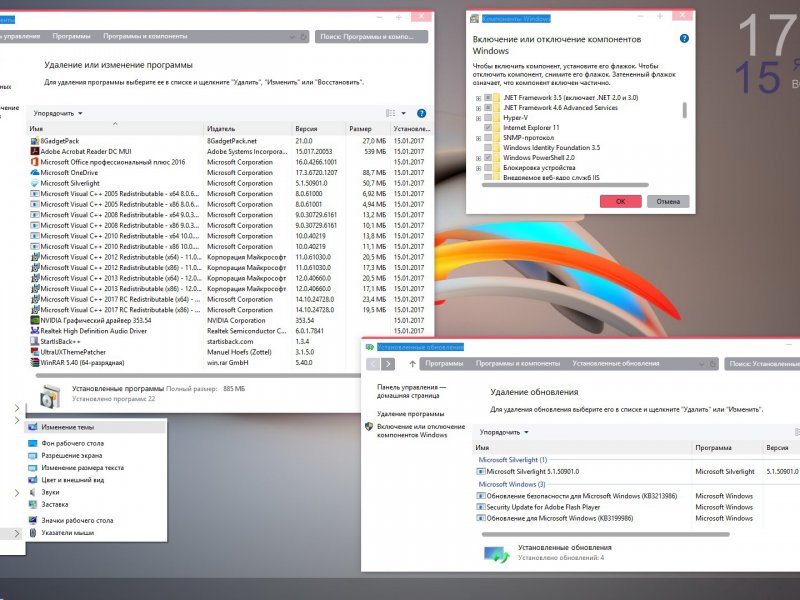Viewport: 800px width, 600px height.
Task: Click the 'Фон рабочего стола' icon
Action: point(33,443)
